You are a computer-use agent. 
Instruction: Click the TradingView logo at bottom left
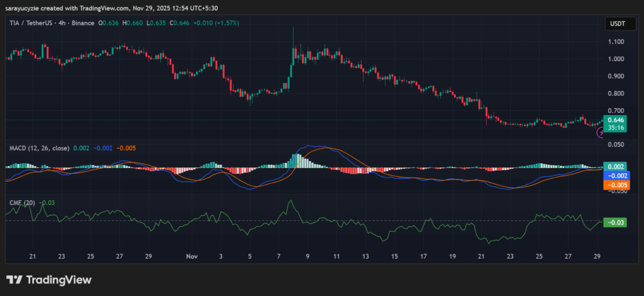coord(49,280)
